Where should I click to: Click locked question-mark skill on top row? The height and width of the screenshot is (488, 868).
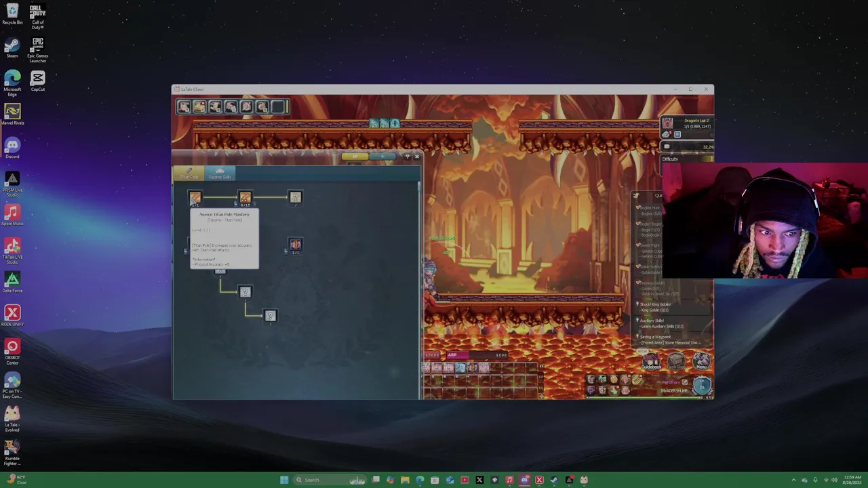(x=295, y=197)
